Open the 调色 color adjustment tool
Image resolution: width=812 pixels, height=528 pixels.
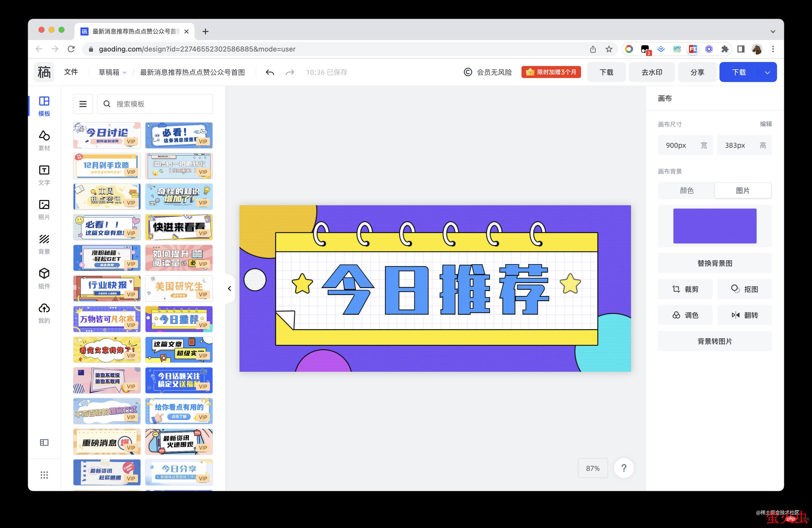[685, 315]
